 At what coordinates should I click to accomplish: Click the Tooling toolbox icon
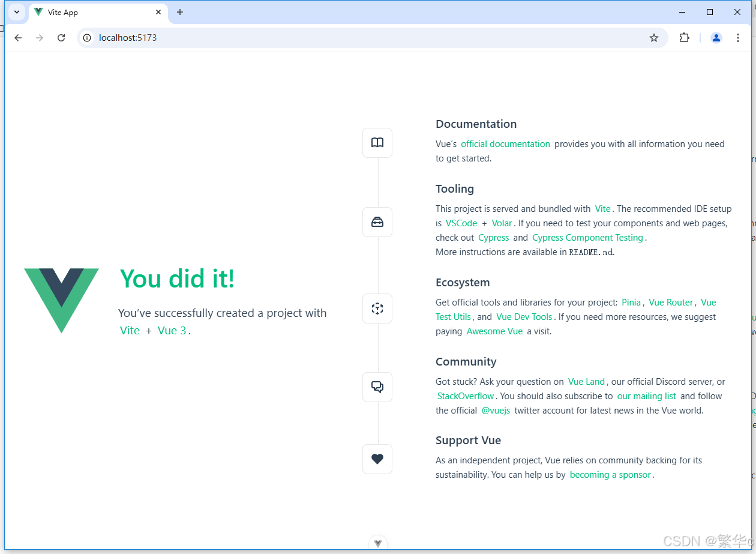pyautogui.click(x=377, y=222)
